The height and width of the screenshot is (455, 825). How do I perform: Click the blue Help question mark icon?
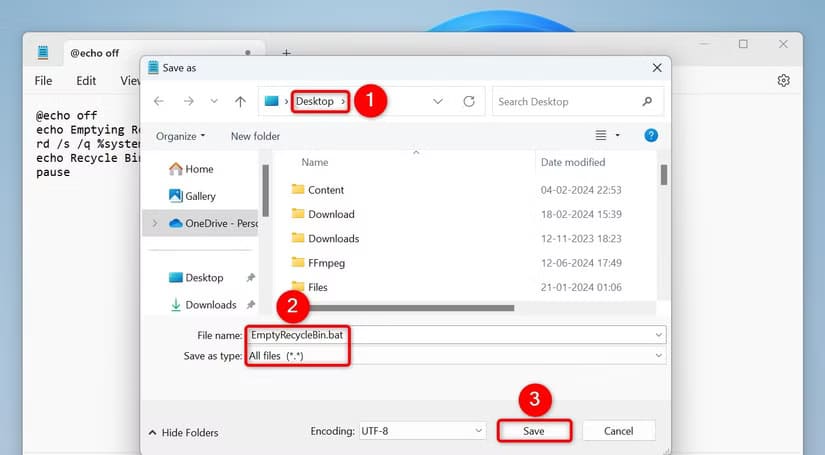click(x=651, y=135)
